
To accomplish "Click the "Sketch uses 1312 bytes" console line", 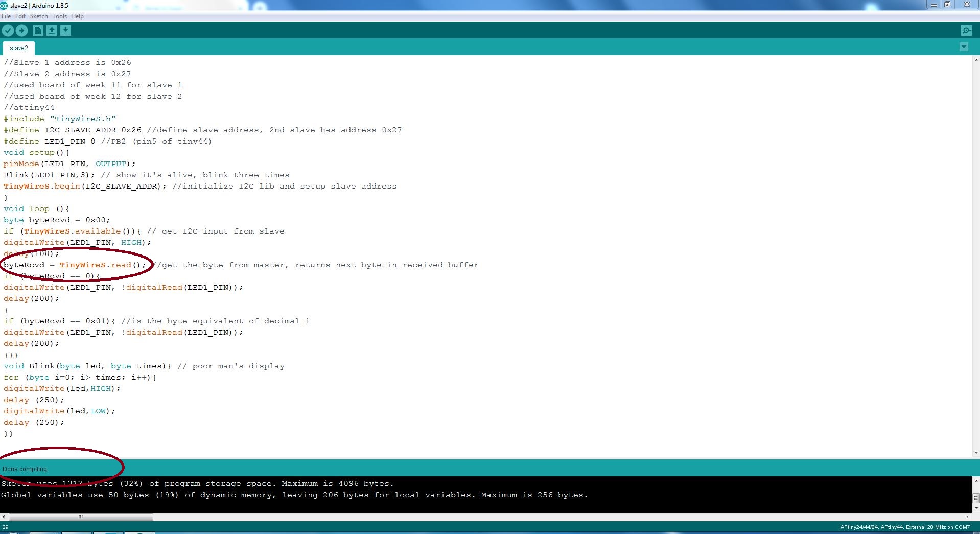I will [x=197, y=483].
